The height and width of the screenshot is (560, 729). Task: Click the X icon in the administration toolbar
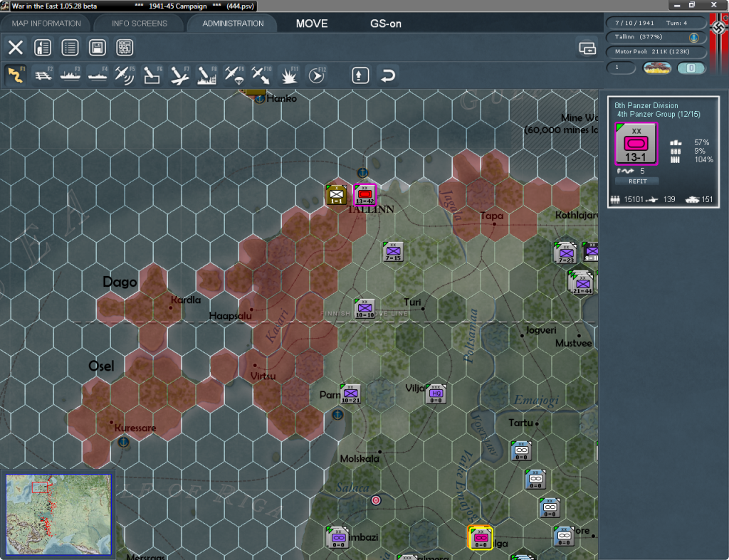pyautogui.click(x=16, y=48)
